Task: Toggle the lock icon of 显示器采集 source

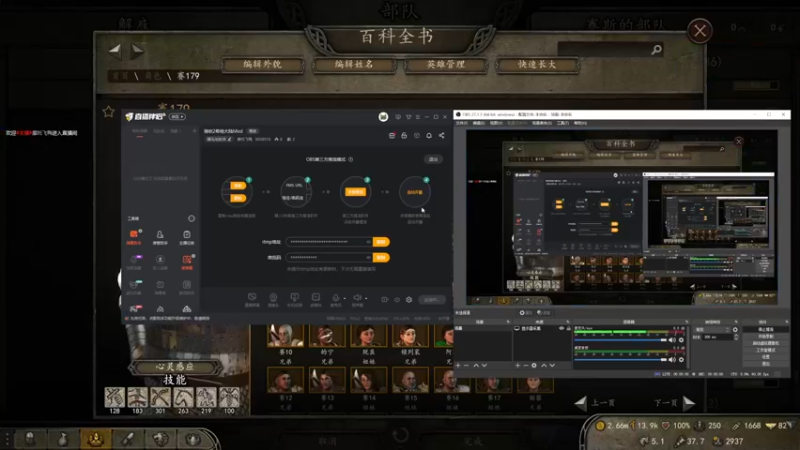Action: 568,328
